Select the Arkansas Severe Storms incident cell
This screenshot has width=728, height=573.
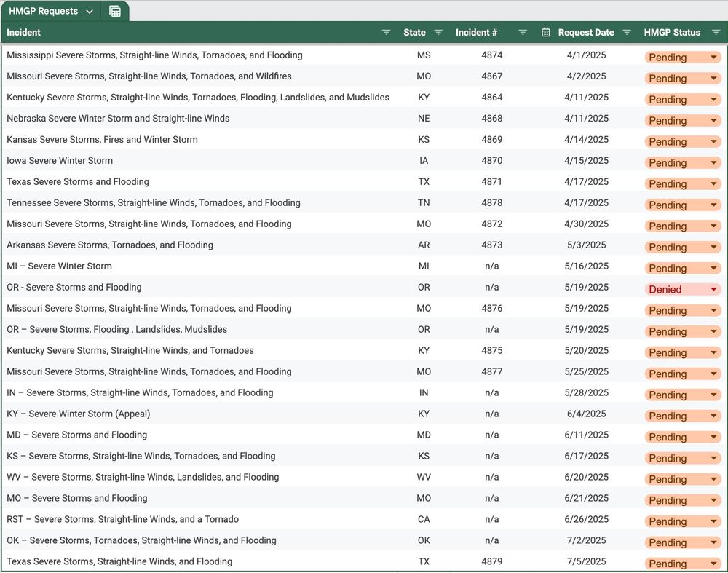tap(110, 245)
